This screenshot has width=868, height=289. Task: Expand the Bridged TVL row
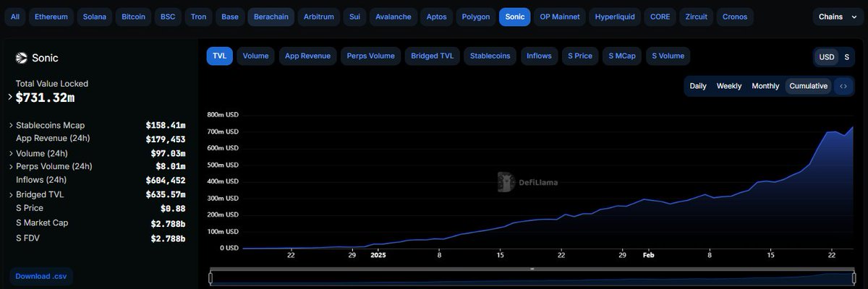(x=10, y=194)
